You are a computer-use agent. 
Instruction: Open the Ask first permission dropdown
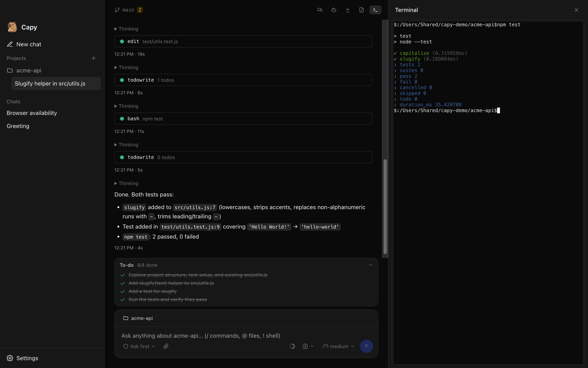coord(139,346)
